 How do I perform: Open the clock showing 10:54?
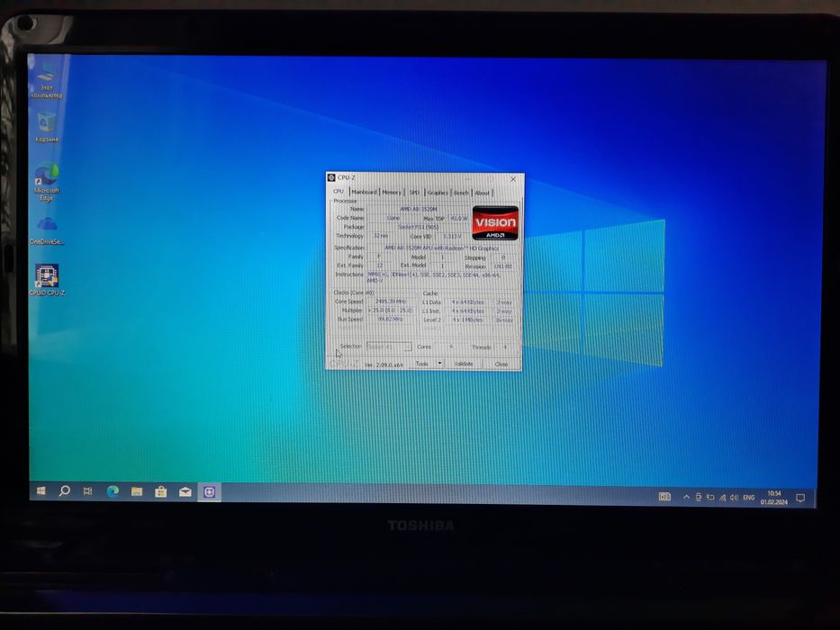[x=774, y=498]
